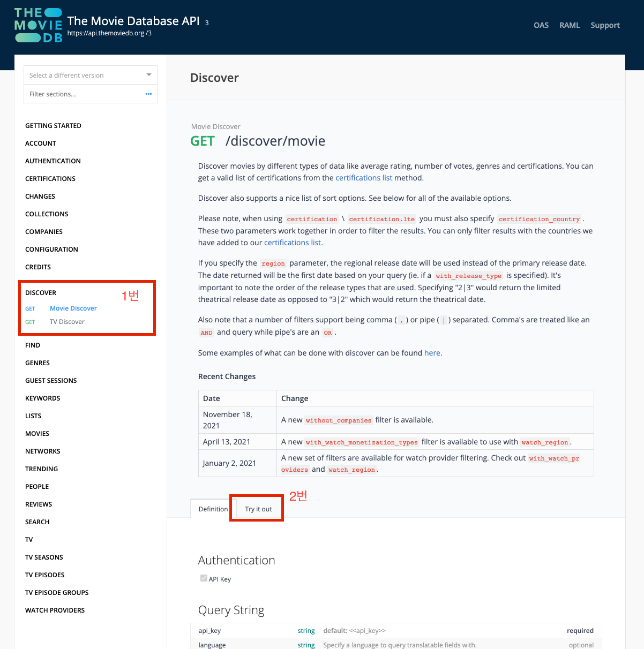This screenshot has width=644, height=649.
Task: Follow the 'certifications list.' link in third paragraph
Action: [293, 243]
